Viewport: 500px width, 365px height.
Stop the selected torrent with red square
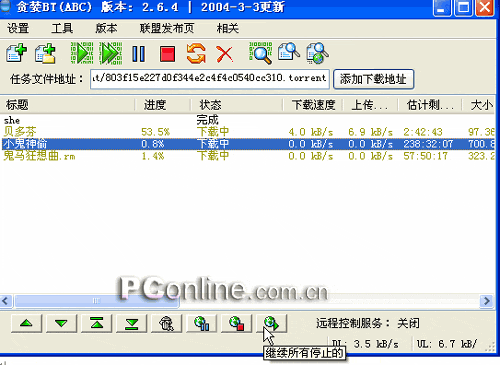(x=167, y=54)
